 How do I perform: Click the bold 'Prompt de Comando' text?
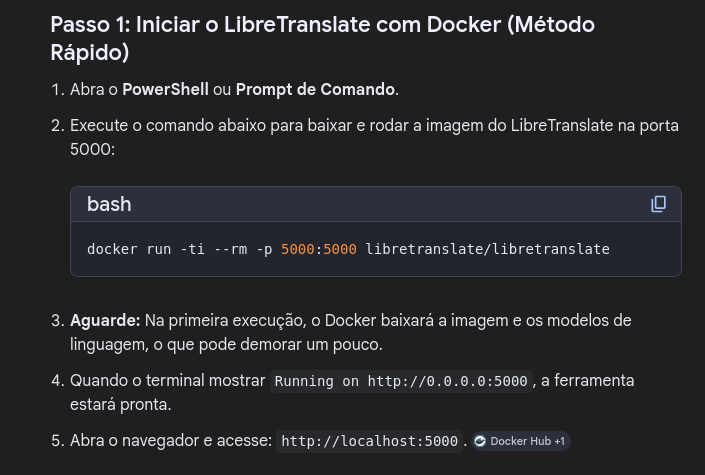pos(315,90)
